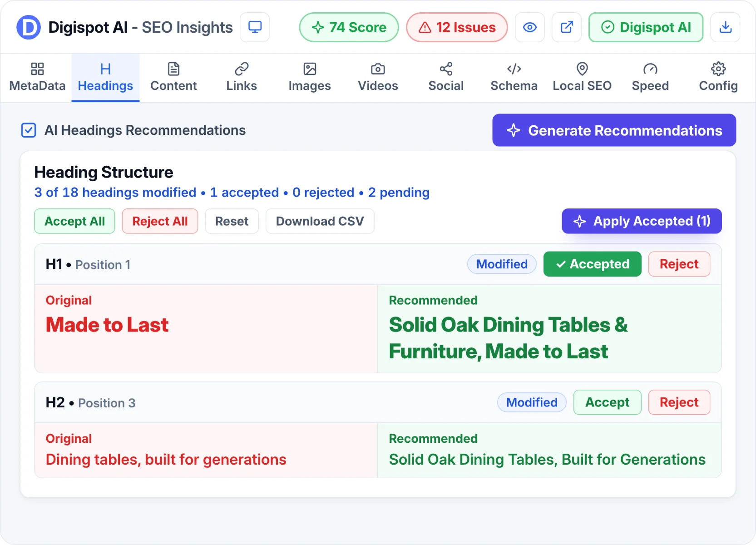Open the 74 Score badge
This screenshot has height=545, width=756.
[349, 27]
